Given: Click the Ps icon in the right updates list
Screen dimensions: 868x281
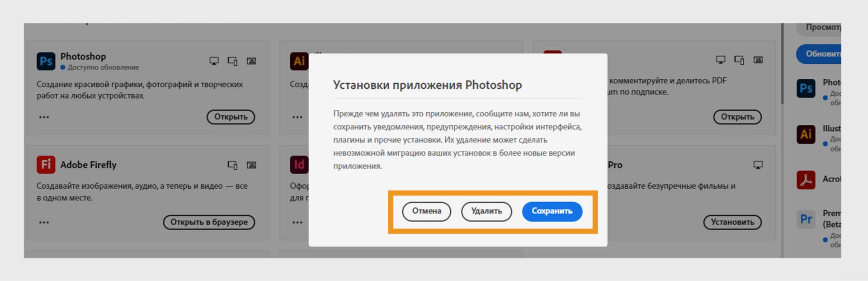Looking at the screenshot, I should [x=806, y=88].
